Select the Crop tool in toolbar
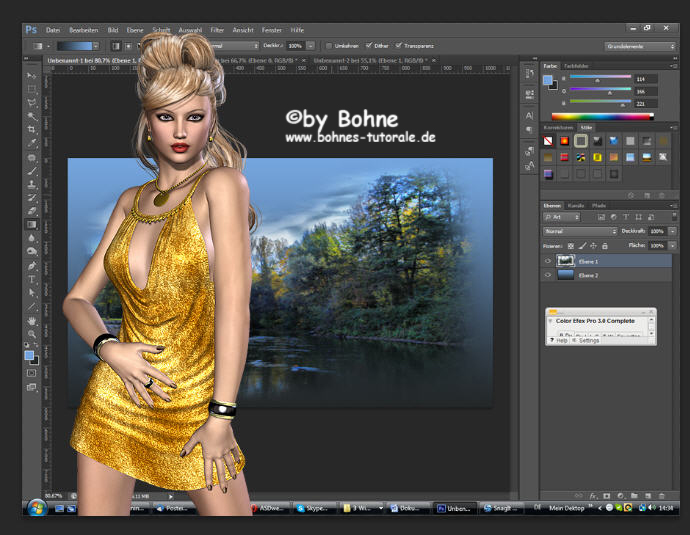690x535 pixels. [32, 129]
